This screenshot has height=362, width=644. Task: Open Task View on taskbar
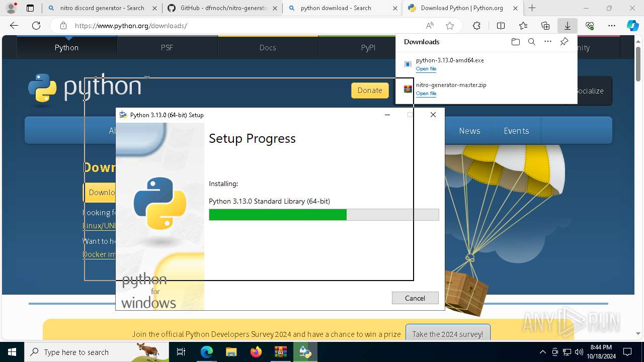[181, 352]
